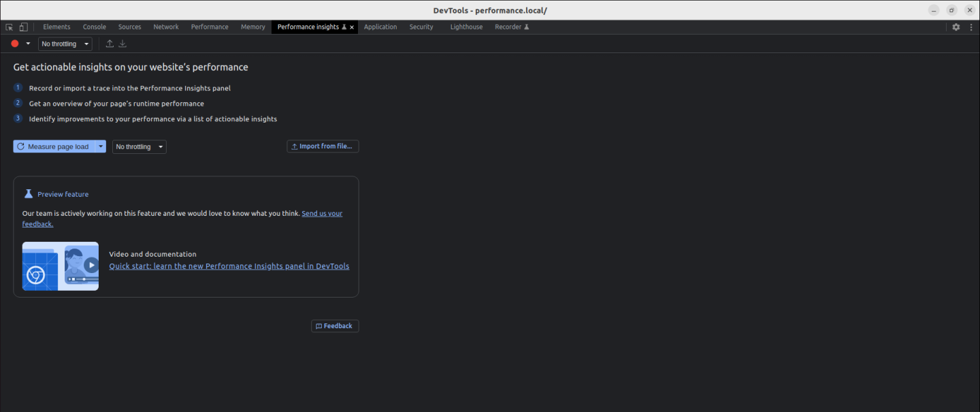This screenshot has height=412, width=980.
Task: Open the Recorder tab
Action: 512,27
